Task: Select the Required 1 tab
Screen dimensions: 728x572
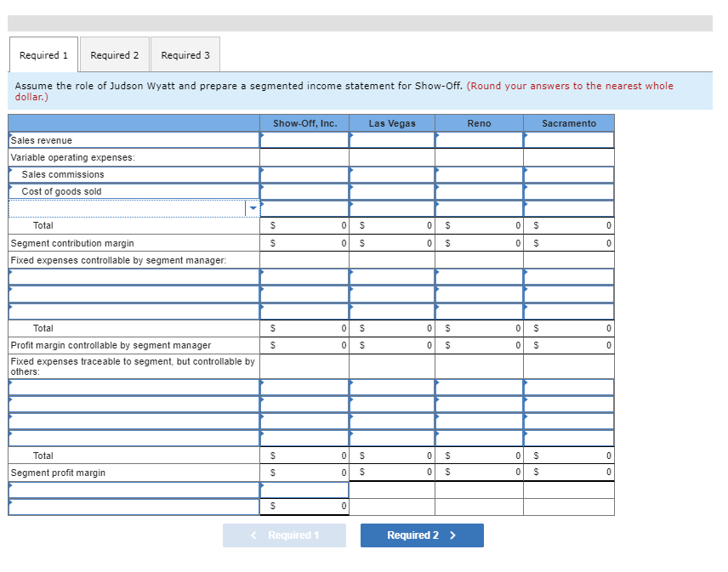Action: click(43, 54)
